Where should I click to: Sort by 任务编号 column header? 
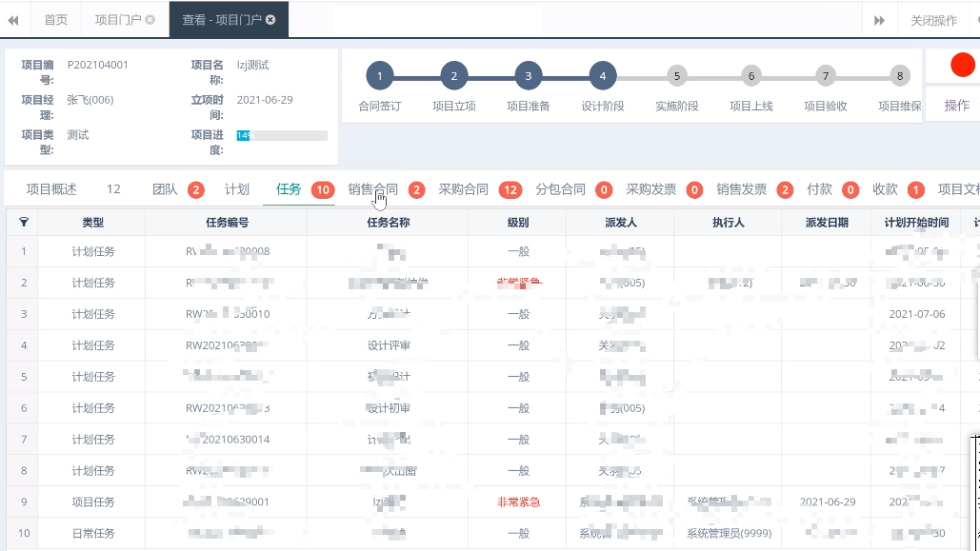coord(227,223)
